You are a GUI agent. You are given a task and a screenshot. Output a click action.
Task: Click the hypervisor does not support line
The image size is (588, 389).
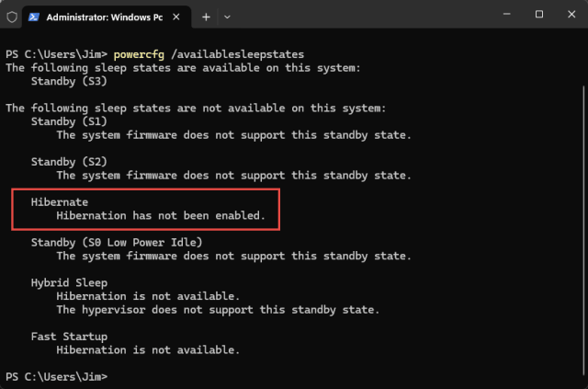click(x=218, y=310)
